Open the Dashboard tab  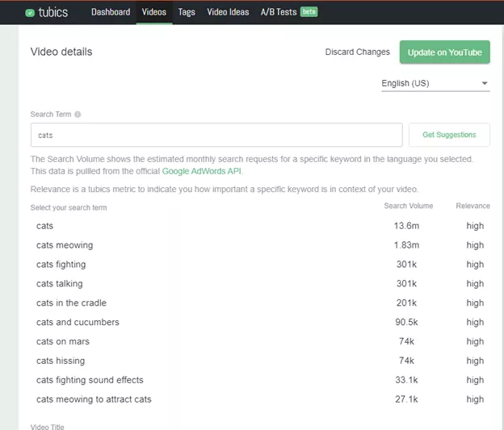(111, 12)
